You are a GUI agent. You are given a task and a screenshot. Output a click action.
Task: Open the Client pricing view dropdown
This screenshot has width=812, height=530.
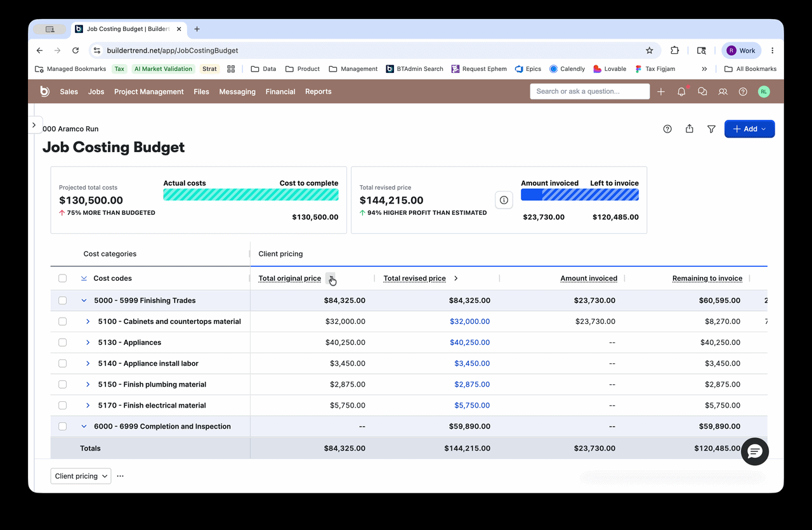[81, 476]
